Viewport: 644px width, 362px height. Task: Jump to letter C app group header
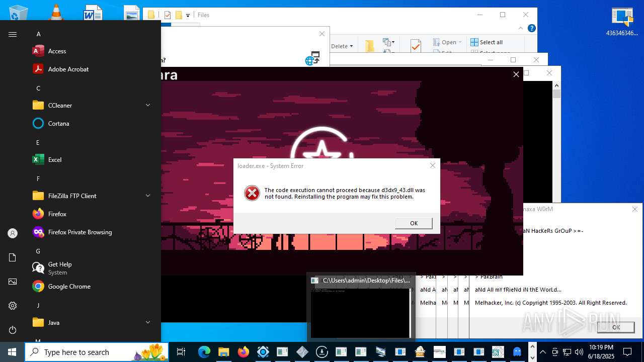coord(38,88)
